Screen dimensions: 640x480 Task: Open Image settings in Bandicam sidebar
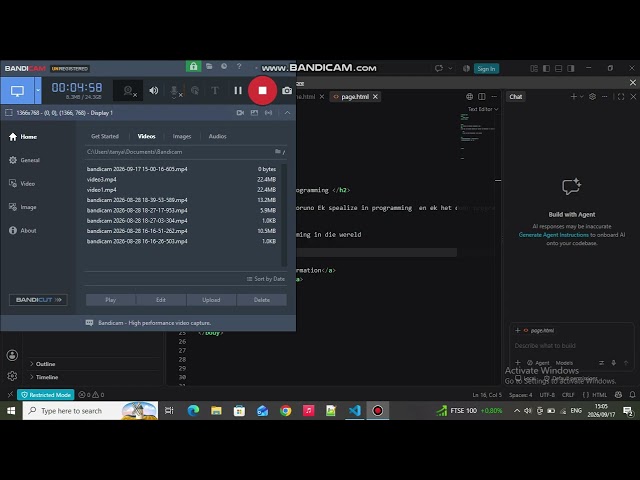[x=23, y=207]
